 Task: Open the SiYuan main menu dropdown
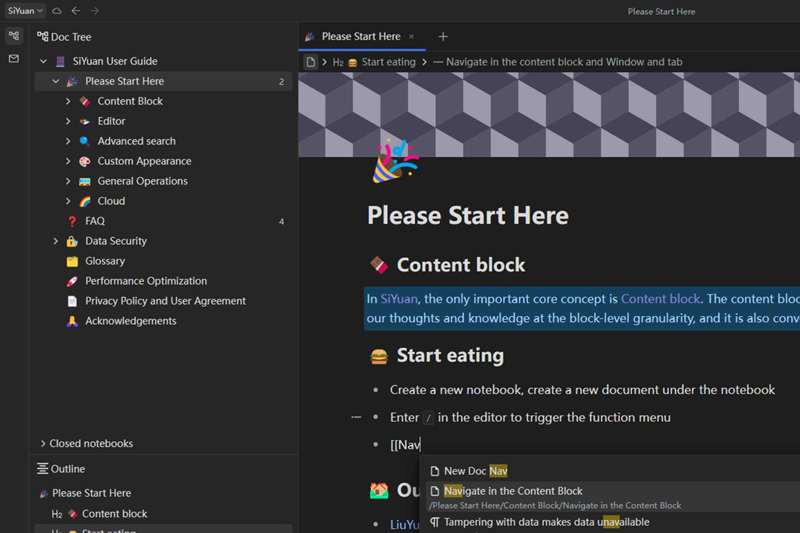pos(25,11)
